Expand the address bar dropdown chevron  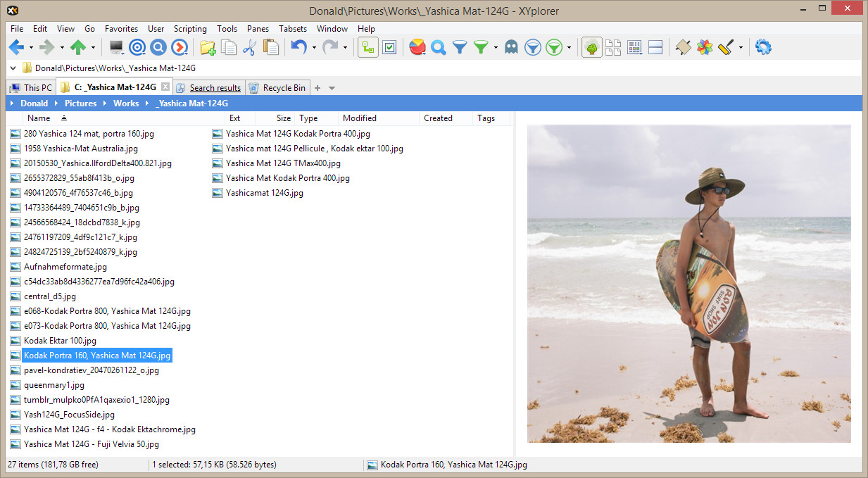pyautogui.click(x=13, y=68)
